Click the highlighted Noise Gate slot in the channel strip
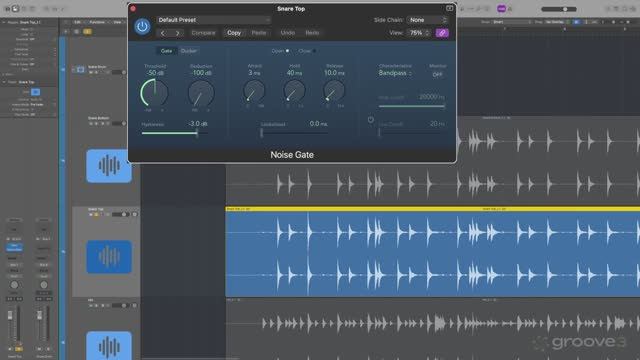The height and width of the screenshot is (360, 640). 14,247
